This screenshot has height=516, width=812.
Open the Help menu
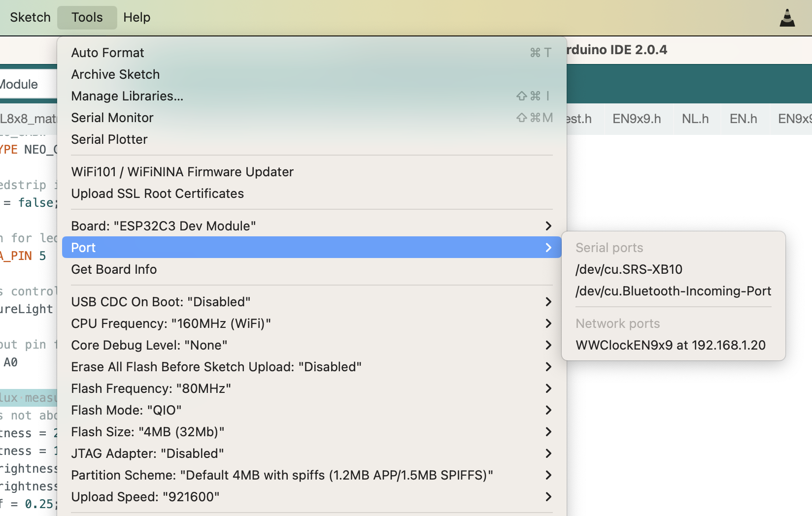136,18
